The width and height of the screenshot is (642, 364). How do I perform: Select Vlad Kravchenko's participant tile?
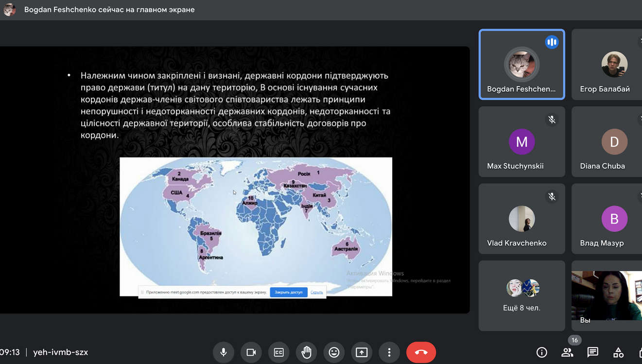pyautogui.click(x=521, y=219)
